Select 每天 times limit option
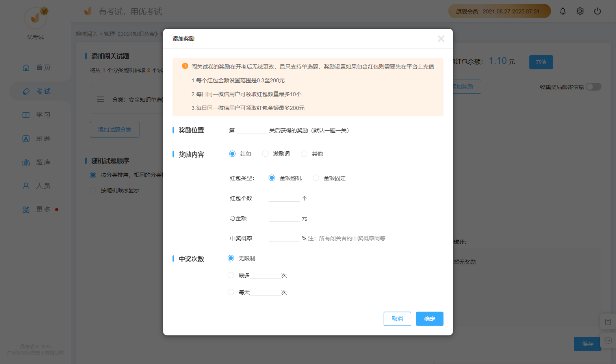The height and width of the screenshot is (364, 616). (x=231, y=292)
